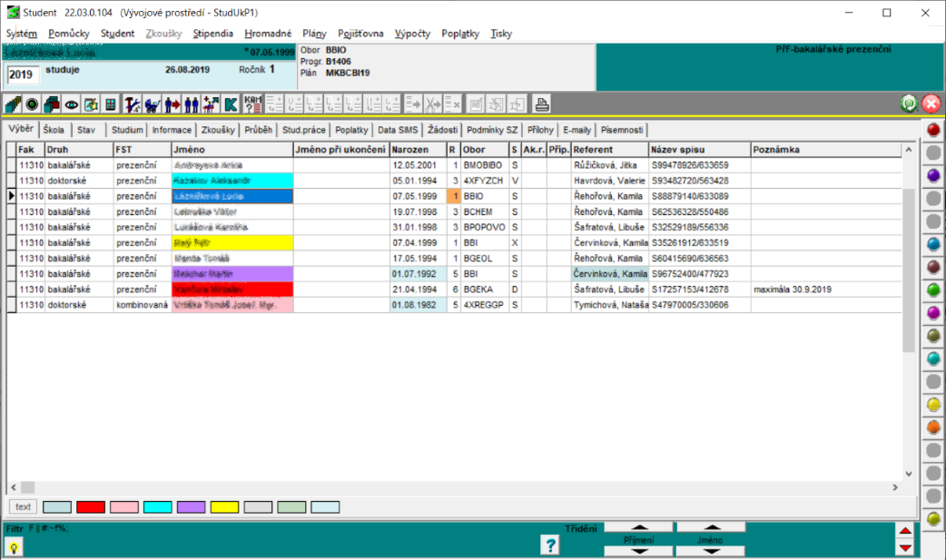Click the baby stroller toolbar icon
This screenshot has width=946, height=560.
[x=152, y=103]
